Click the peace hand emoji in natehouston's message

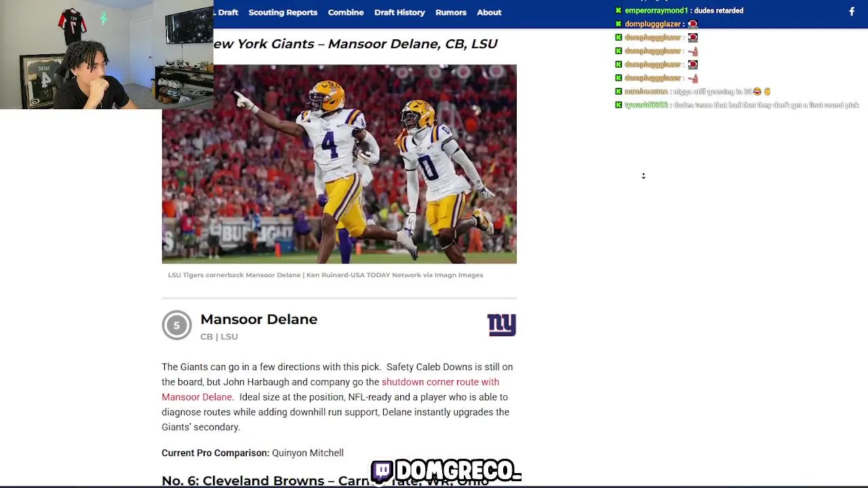pyautogui.click(x=767, y=91)
